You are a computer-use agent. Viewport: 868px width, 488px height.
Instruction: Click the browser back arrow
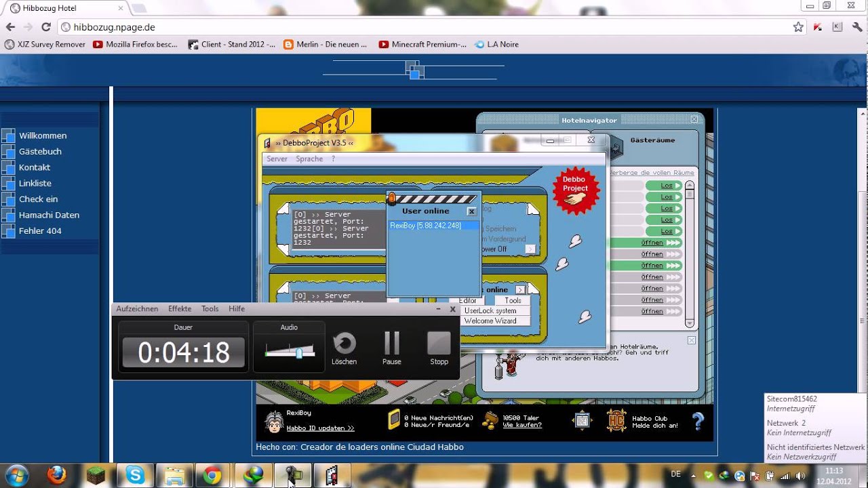pyautogui.click(x=10, y=27)
